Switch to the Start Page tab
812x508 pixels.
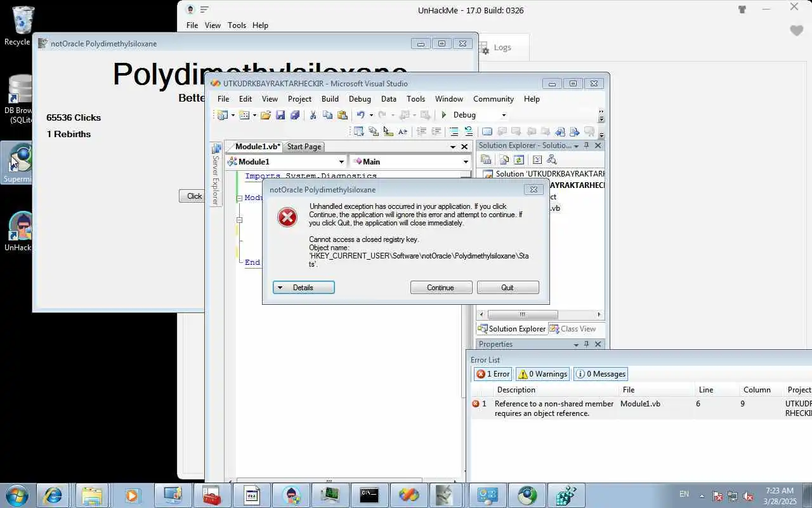click(304, 147)
